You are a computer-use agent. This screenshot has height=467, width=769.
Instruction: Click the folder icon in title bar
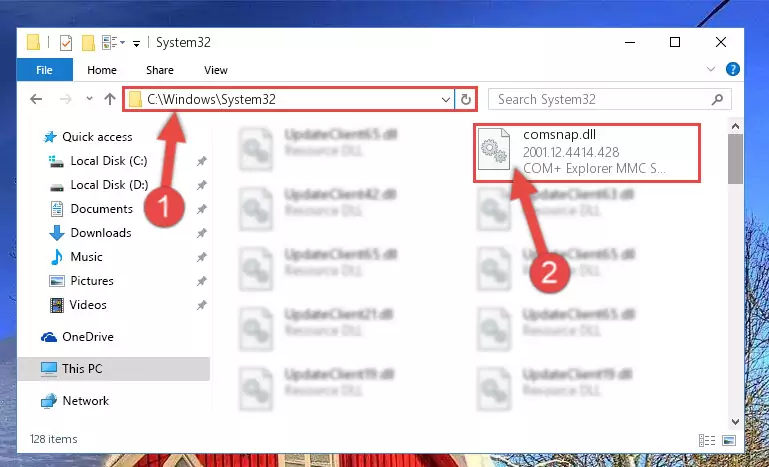33,43
